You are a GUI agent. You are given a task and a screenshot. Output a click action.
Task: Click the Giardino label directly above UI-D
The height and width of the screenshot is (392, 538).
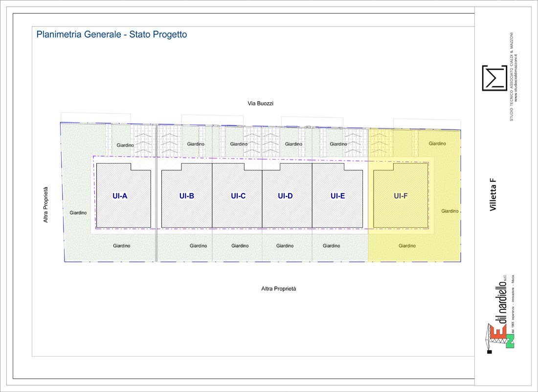pyautogui.click(x=294, y=144)
